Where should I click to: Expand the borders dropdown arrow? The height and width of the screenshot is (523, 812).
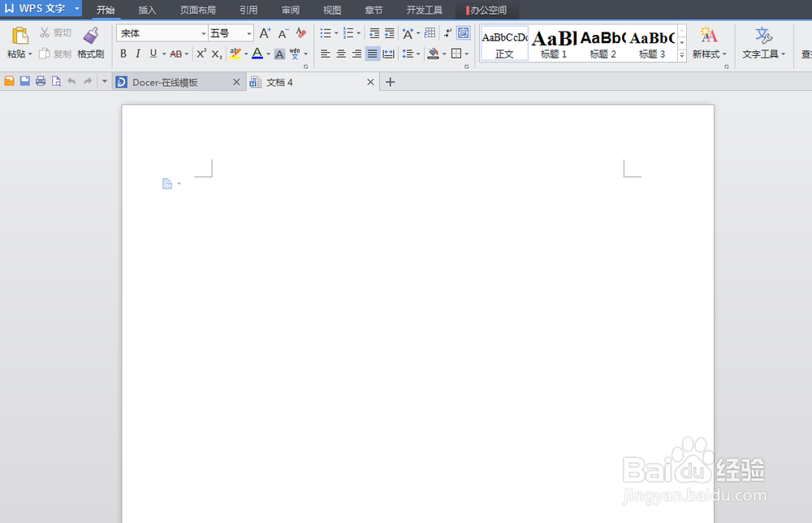[x=467, y=54]
